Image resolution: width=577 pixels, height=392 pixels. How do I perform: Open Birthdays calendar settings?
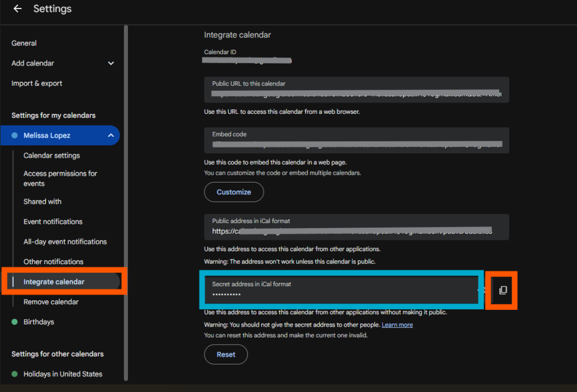(x=39, y=322)
